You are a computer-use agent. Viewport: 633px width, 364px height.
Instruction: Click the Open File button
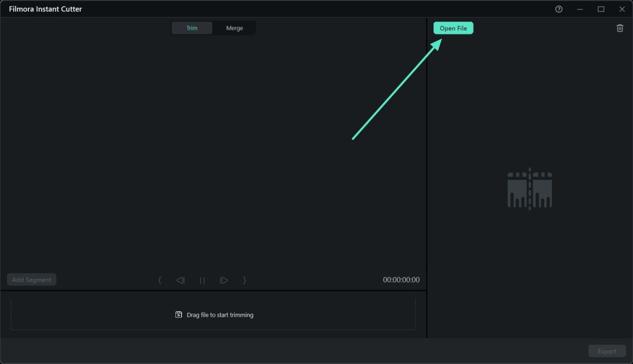[x=453, y=28]
